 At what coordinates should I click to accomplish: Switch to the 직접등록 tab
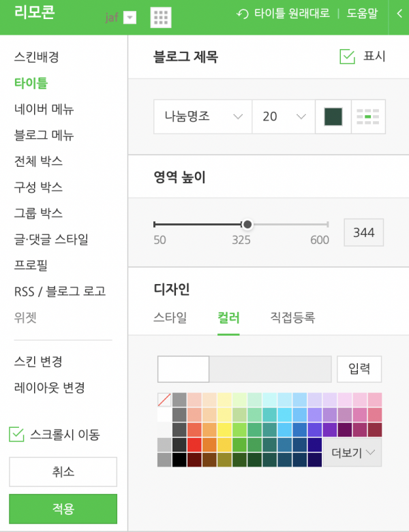(x=292, y=317)
